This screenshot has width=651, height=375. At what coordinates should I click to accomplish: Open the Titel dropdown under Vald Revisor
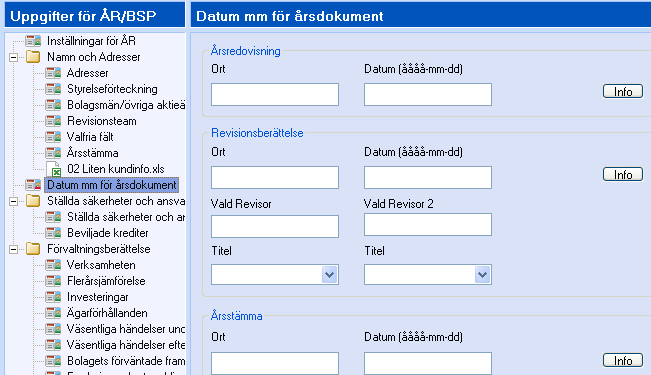coord(329,275)
